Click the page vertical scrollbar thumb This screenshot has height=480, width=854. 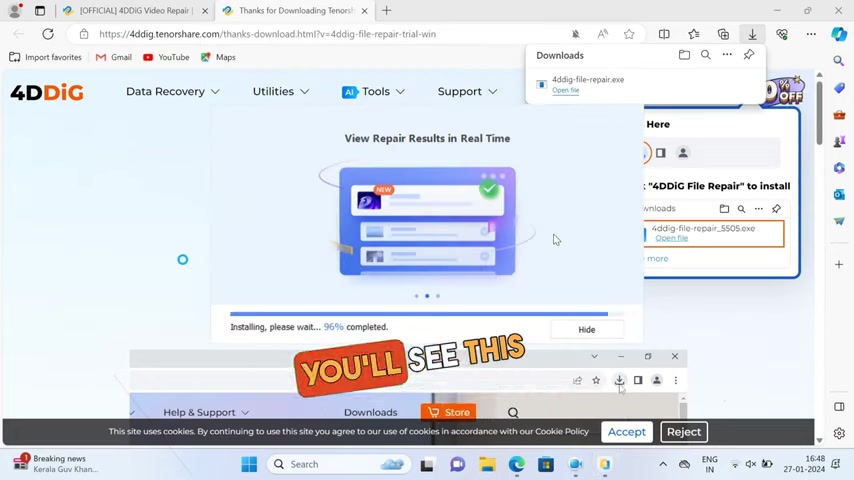pyautogui.click(x=819, y=112)
